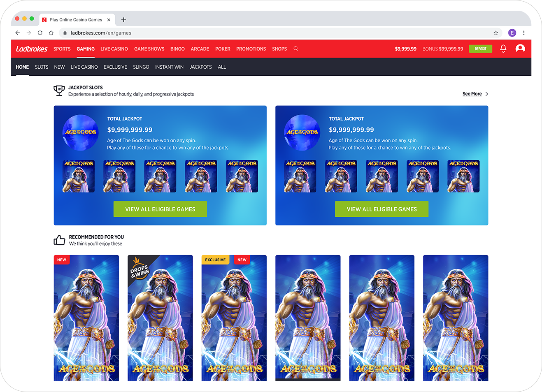Viewport: 542px width, 392px height.
Task: Click the See More chevron arrow
Action: coord(487,94)
